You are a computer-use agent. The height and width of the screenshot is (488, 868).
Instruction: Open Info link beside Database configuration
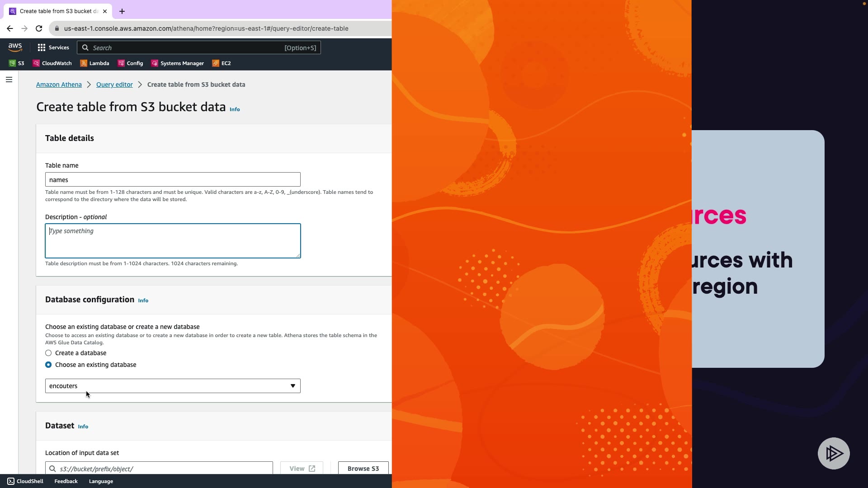point(143,300)
